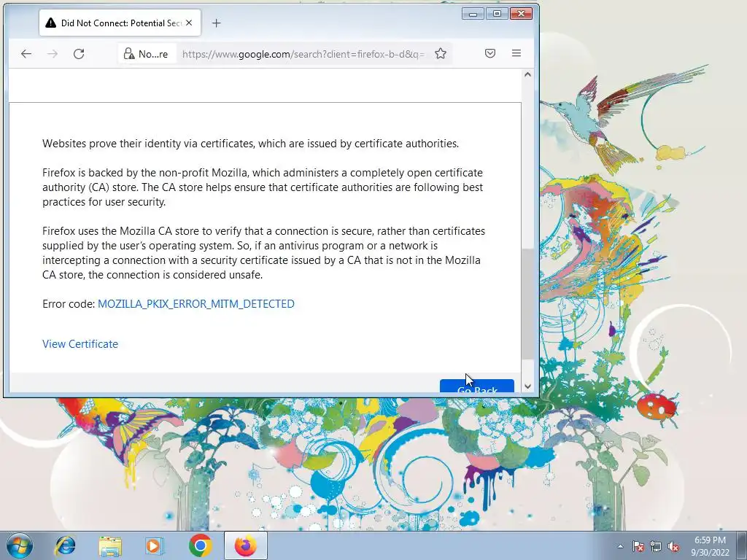Launch Internet Explorer from the taskbar
The height and width of the screenshot is (560, 747).
[65, 545]
